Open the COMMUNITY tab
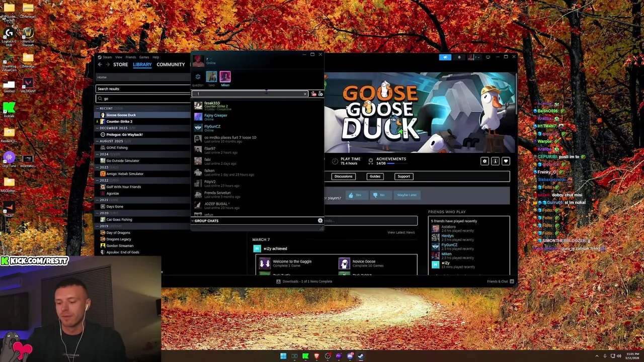Image resolution: width=644 pixels, height=362 pixels. (171, 64)
